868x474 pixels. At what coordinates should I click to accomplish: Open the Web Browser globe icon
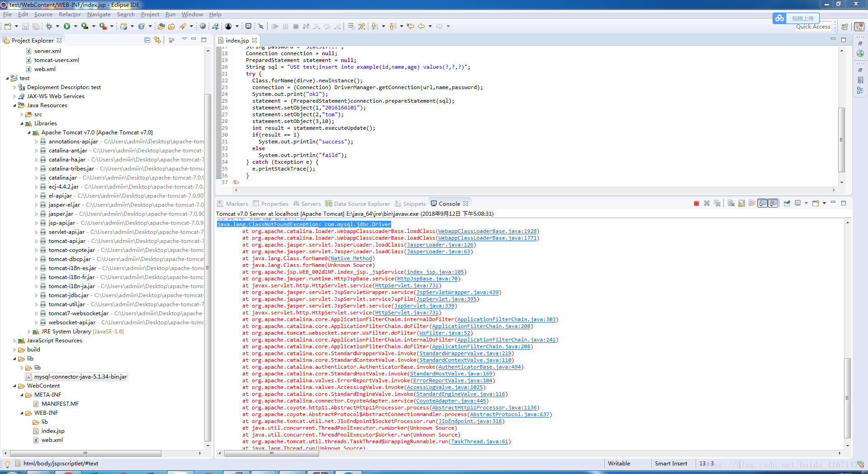203,26
